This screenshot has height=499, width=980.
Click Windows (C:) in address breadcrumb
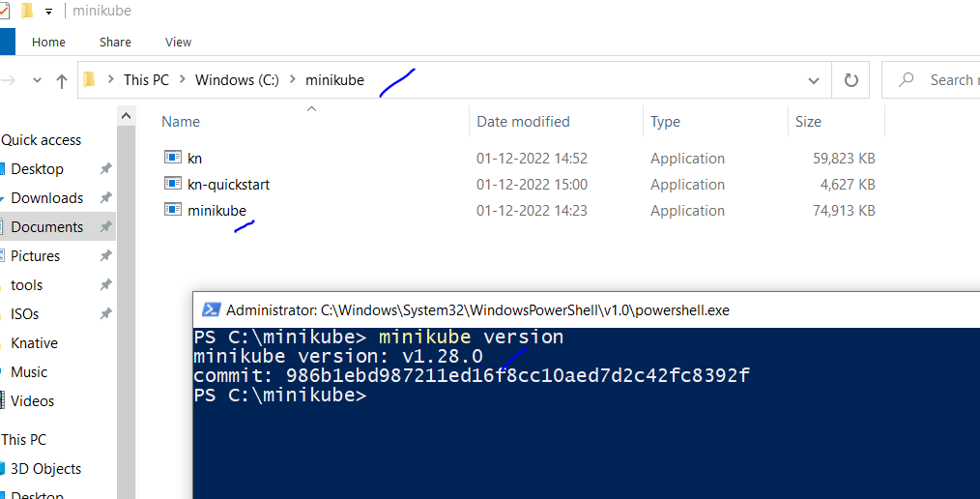(x=237, y=80)
